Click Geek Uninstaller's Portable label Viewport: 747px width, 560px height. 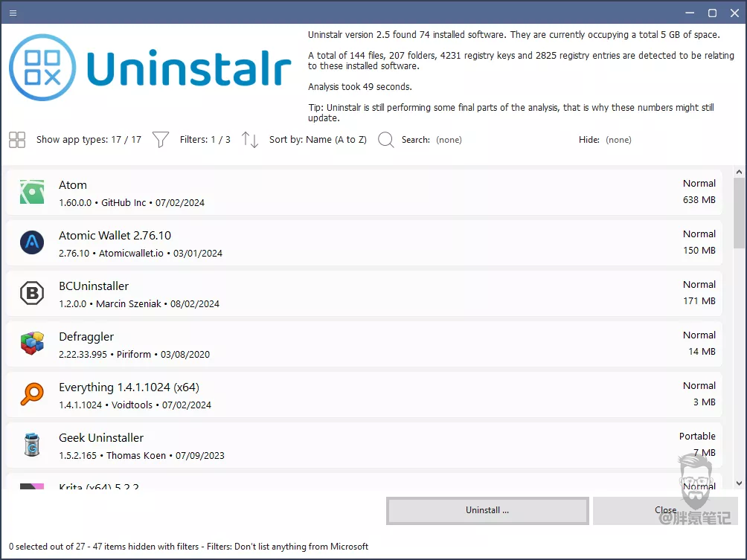697,436
